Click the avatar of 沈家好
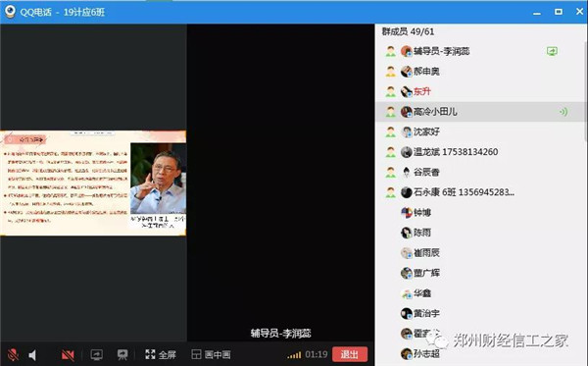 407,131
